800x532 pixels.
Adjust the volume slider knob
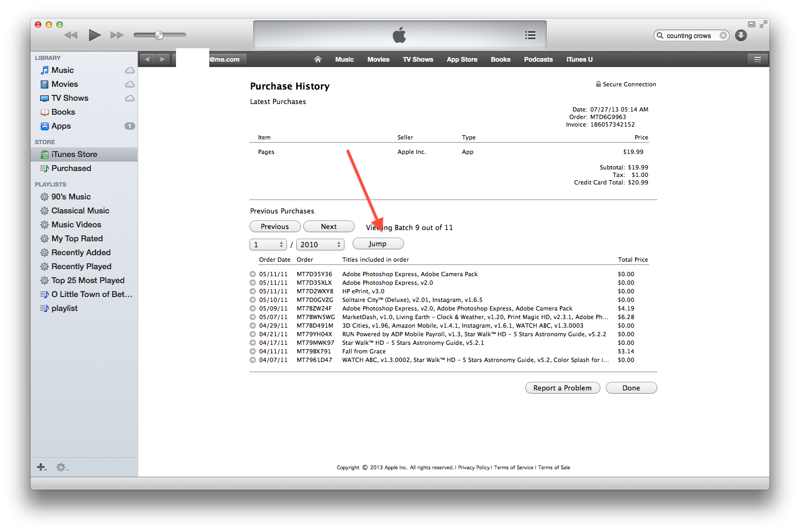pos(159,35)
